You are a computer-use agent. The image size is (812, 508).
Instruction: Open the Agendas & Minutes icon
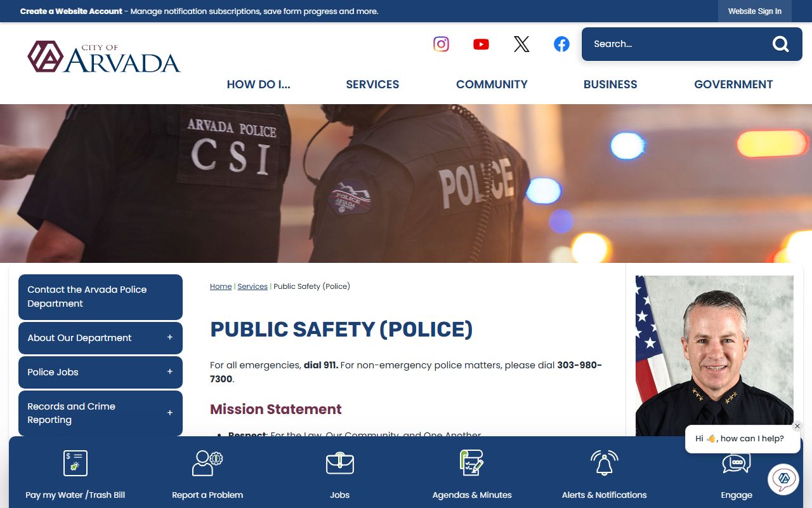[x=472, y=463]
